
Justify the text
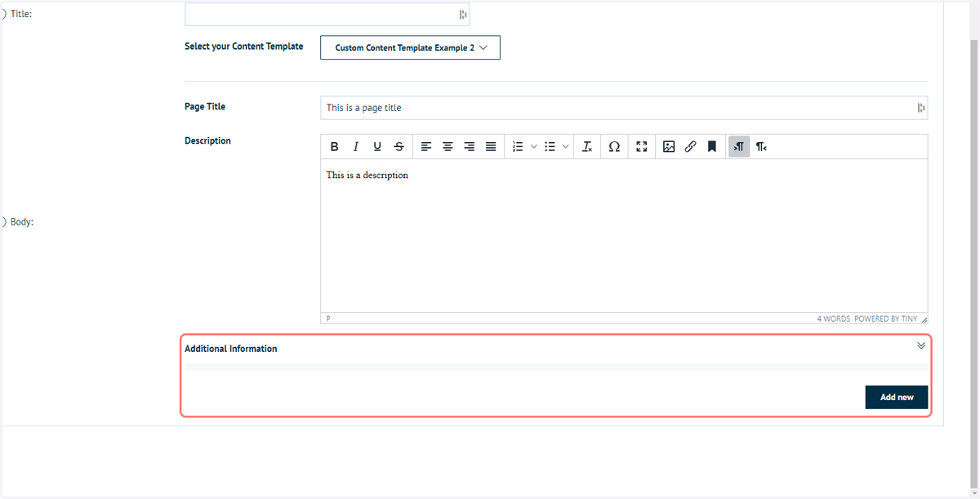coord(491,147)
